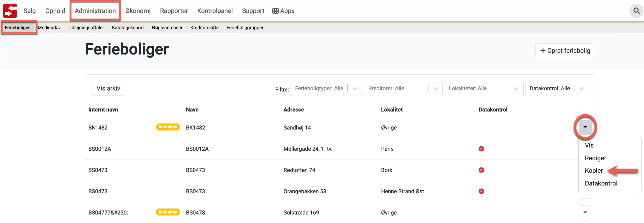644x223 pixels.
Task: Click red datakontrol error icon for Rødtoften 74
Action: coord(481,170)
